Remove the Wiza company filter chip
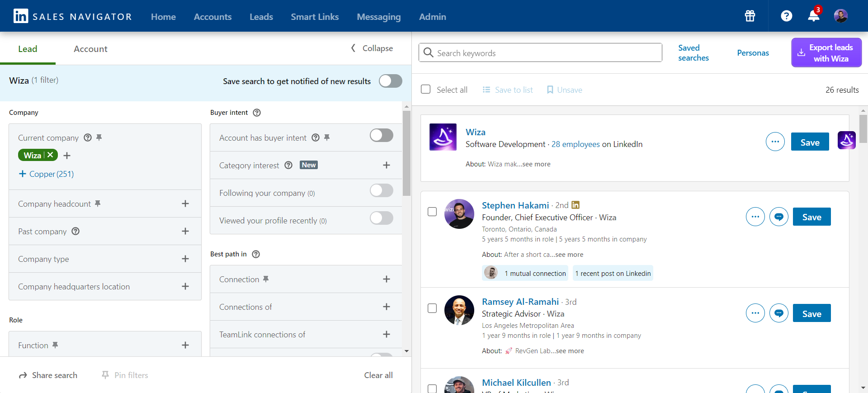Image resolution: width=868 pixels, height=393 pixels. [x=50, y=155]
